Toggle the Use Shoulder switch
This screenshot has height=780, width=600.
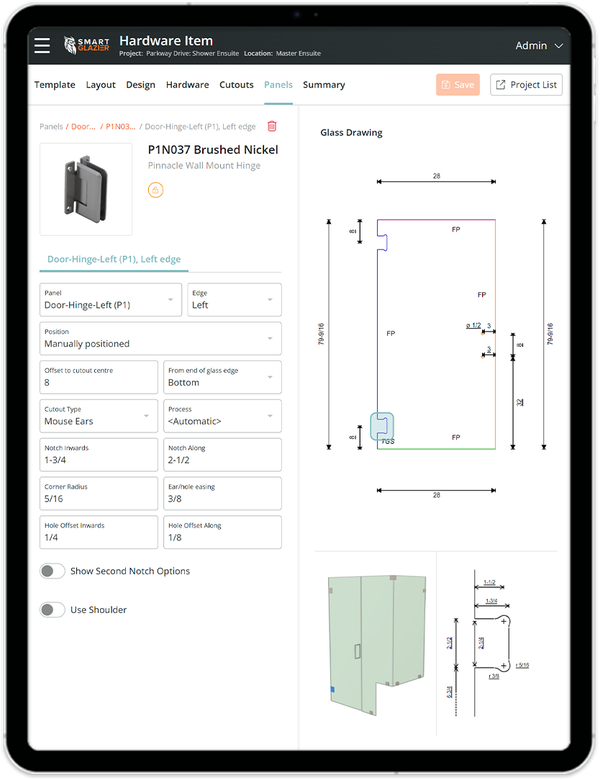click(x=52, y=610)
